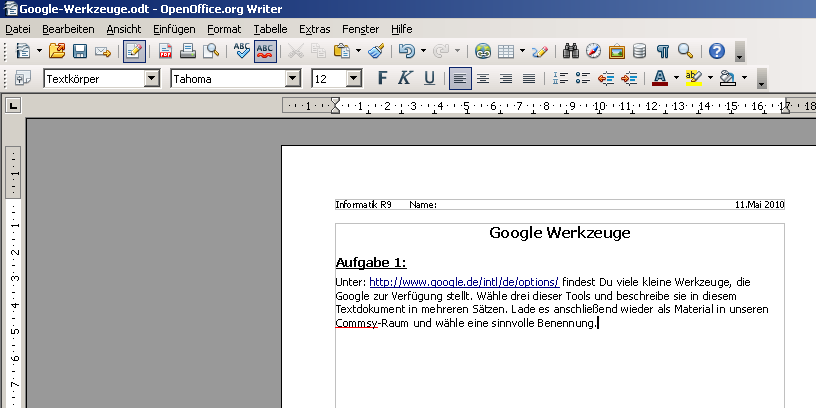Click the Undo arrow icon
The height and width of the screenshot is (408, 816).
(x=406, y=51)
